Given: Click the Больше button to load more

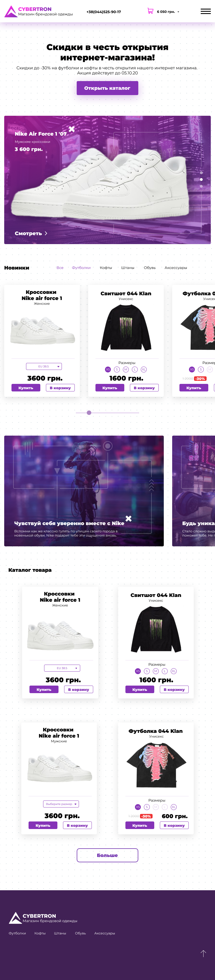Looking at the screenshot, I should 107,855.
